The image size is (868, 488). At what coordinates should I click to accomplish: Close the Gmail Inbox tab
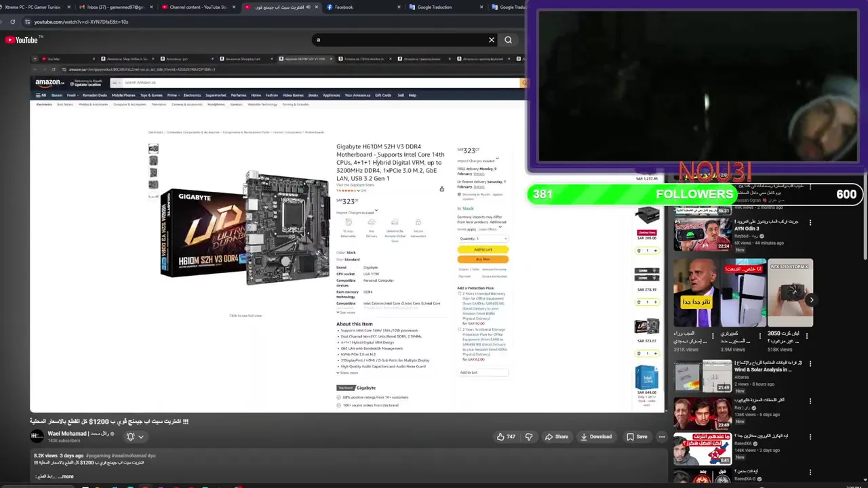152,7
